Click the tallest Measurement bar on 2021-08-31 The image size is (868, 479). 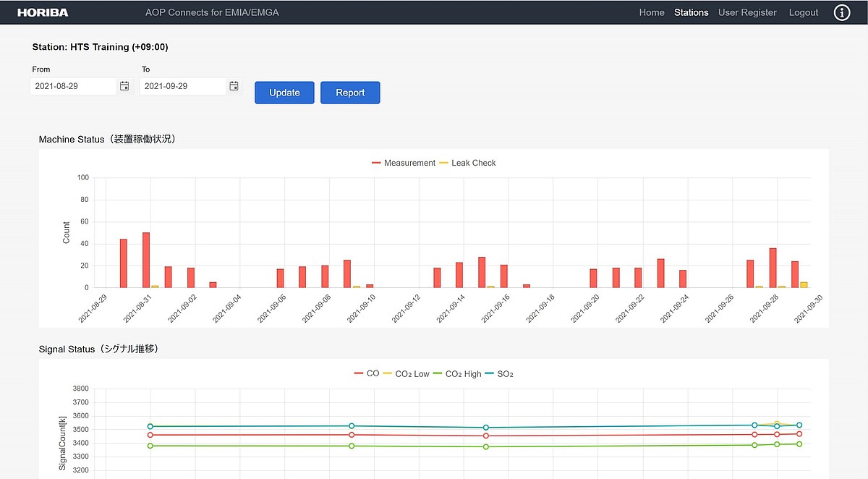(146, 260)
